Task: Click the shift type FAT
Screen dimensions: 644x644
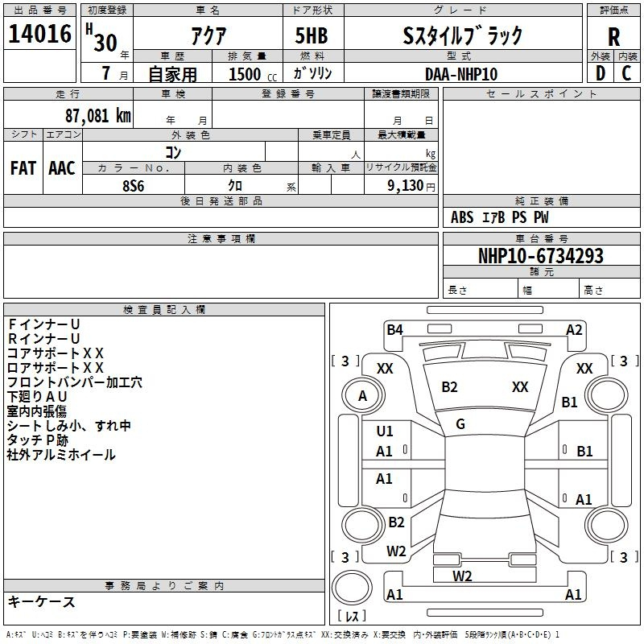Action: (23, 168)
